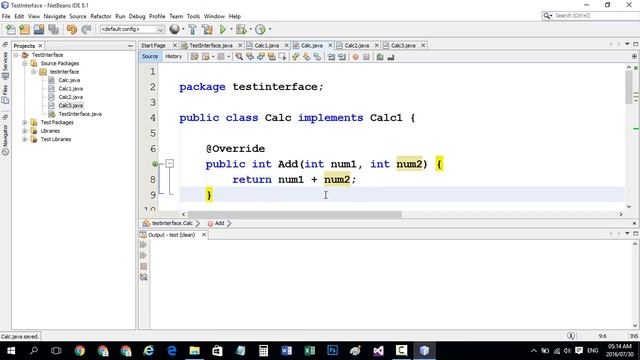Click the Find Selection magnifier icon in editor toolbar
This screenshot has width=640, height=360.
tap(239, 57)
